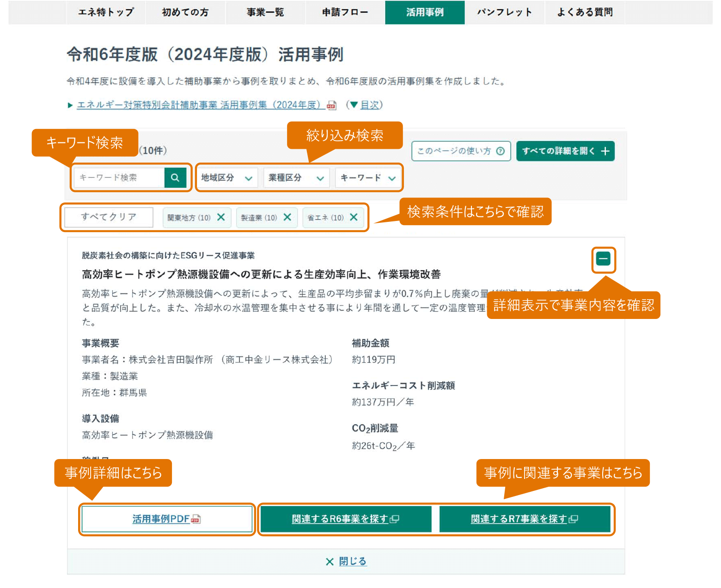Open the 業種区分 dropdown
This screenshot has width=721, height=588.
[x=296, y=178]
